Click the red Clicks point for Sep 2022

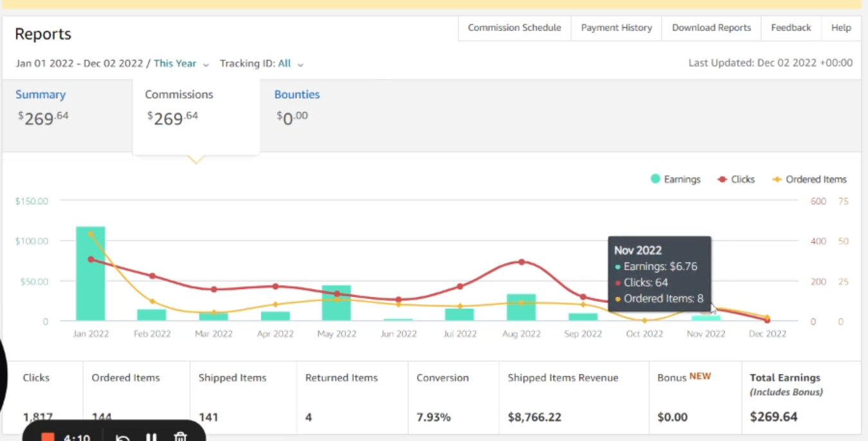583,297
